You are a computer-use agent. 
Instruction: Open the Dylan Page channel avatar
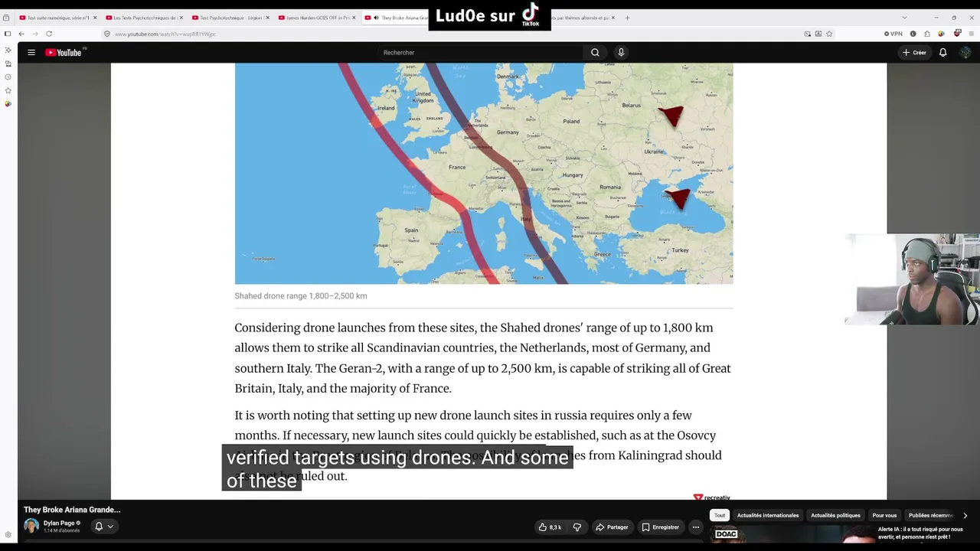click(x=31, y=526)
